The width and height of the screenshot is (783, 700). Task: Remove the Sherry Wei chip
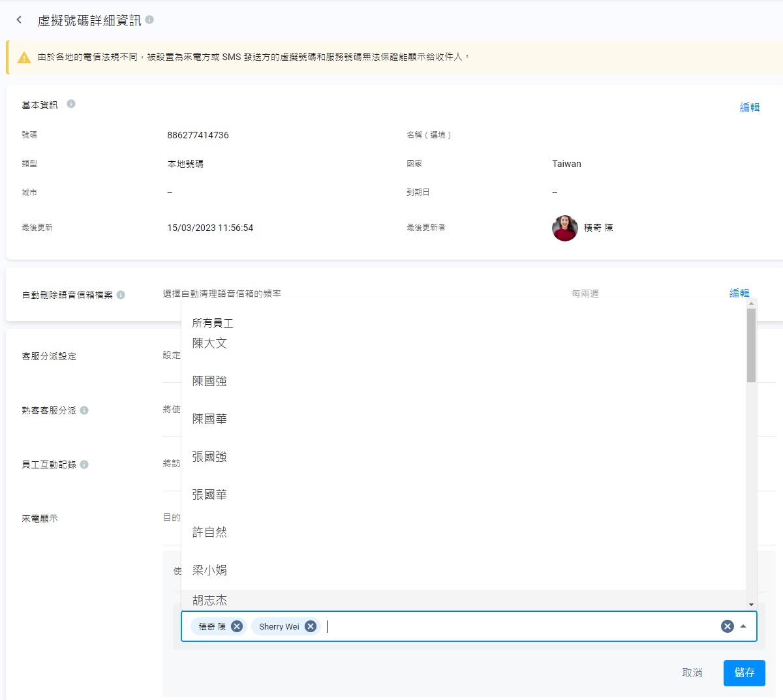[x=311, y=626]
